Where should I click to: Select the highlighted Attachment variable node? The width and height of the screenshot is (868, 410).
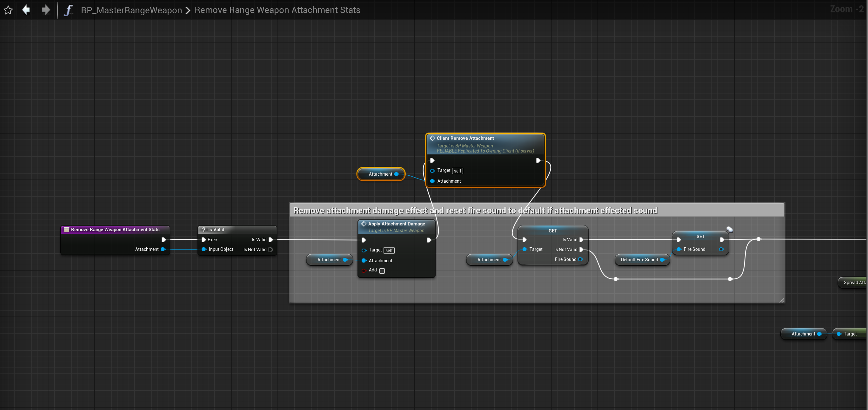pyautogui.click(x=380, y=174)
